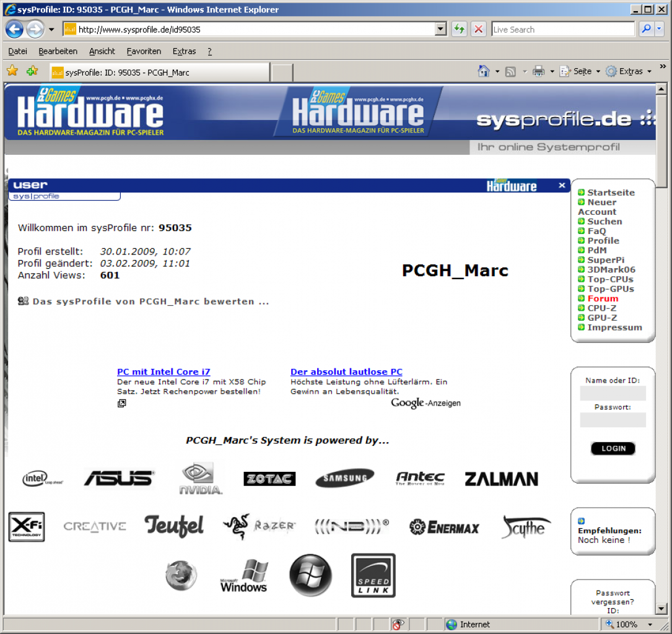This screenshot has height=634, width=672.
Task: Open the ? help menu
Action: [x=209, y=51]
